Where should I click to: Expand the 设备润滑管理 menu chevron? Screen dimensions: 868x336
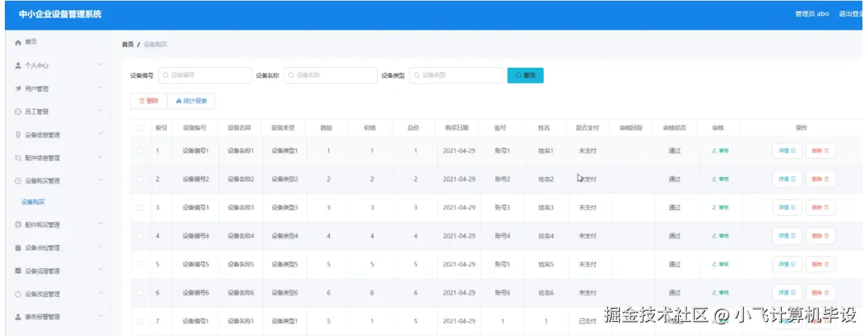pyautogui.click(x=101, y=270)
